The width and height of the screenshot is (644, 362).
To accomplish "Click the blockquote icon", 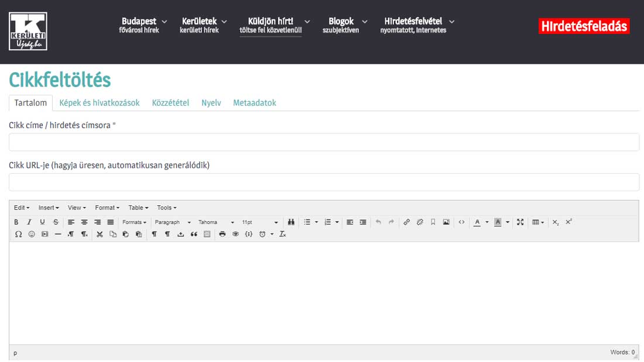I will click(x=194, y=234).
